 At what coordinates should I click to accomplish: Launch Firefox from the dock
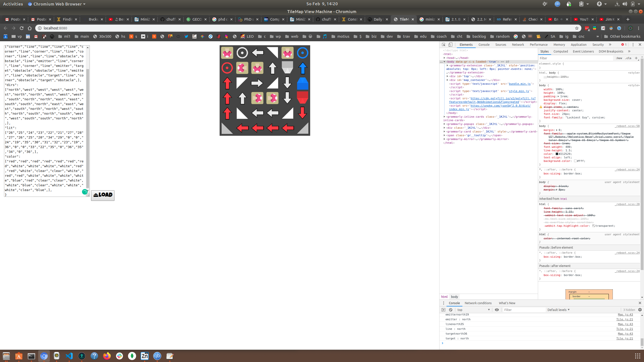point(107,356)
